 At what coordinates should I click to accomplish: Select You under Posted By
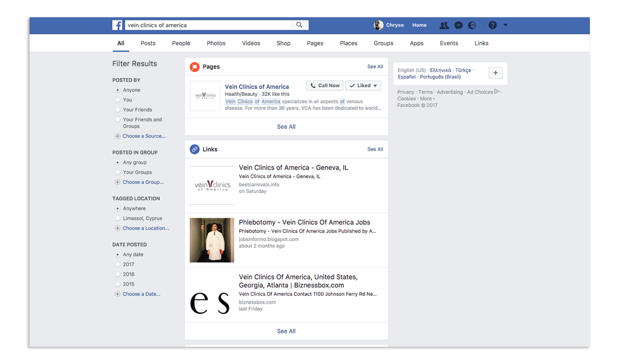point(118,100)
